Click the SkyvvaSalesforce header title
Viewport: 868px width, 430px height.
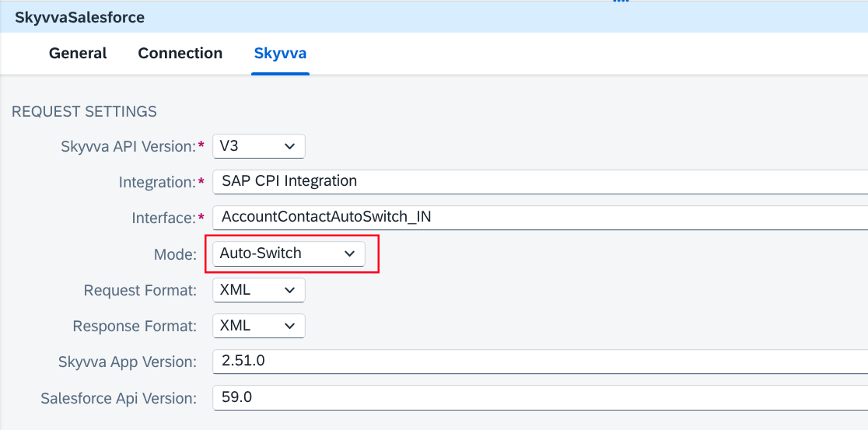coord(79,18)
